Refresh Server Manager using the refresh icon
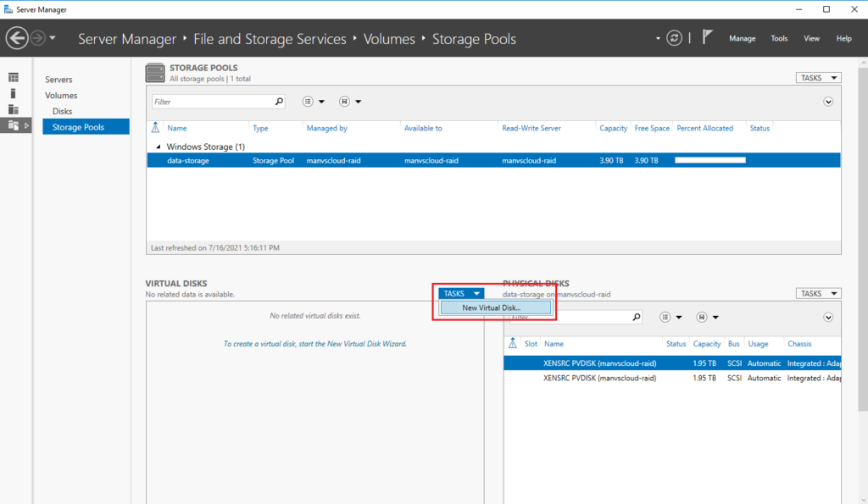This screenshot has height=504, width=868. pos(674,38)
